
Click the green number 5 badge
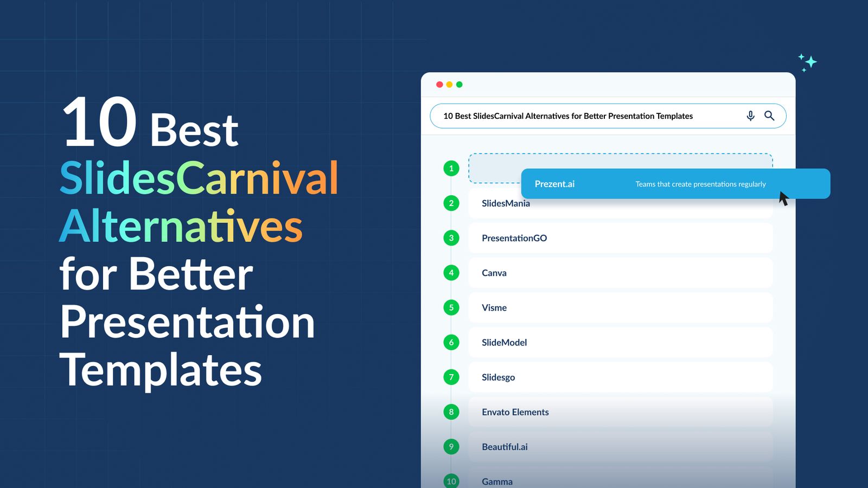(x=451, y=307)
